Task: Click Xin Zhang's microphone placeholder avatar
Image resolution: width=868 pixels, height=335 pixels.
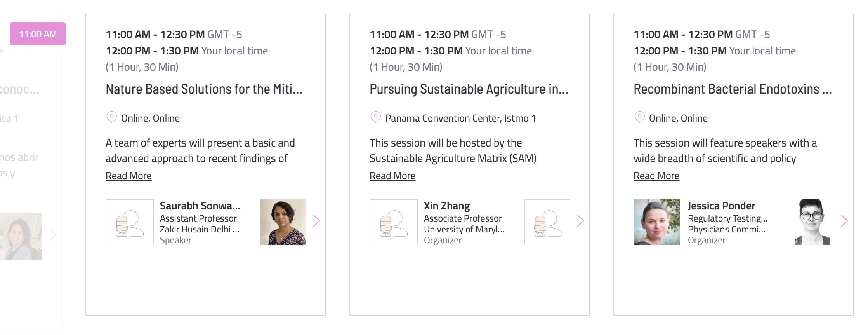Action: click(x=394, y=222)
